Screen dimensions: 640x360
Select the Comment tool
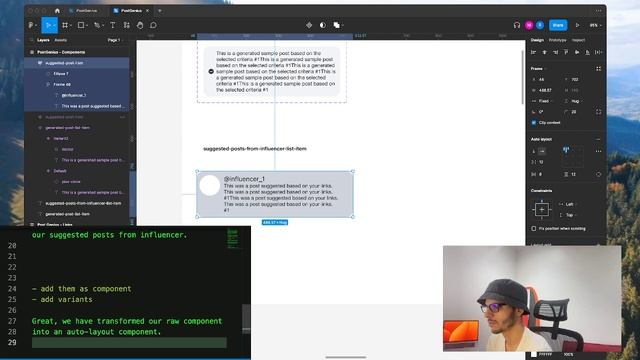(x=153, y=25)
